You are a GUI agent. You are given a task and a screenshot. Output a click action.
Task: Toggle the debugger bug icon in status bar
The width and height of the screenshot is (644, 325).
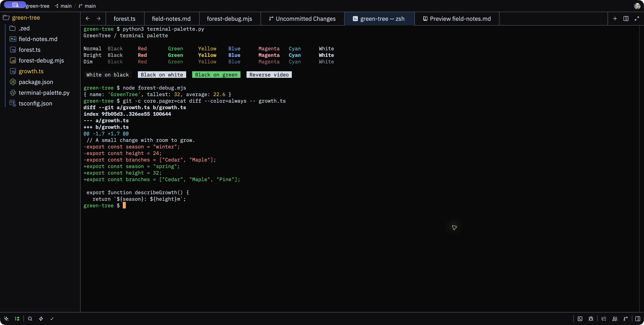pyautogui.click(x=591, y=318)
